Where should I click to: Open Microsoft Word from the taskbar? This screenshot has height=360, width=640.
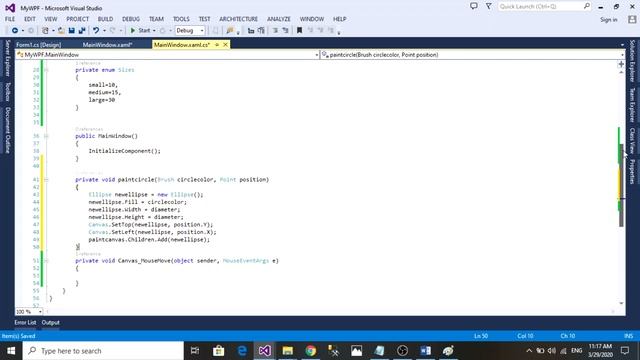pyautogui.click(x=425, y=351)
